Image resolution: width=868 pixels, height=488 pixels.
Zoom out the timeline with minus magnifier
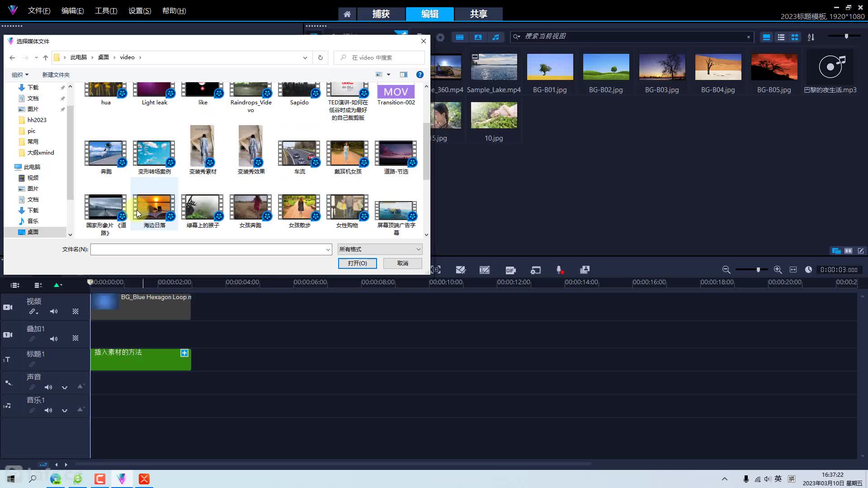click(x=726, y=270)
